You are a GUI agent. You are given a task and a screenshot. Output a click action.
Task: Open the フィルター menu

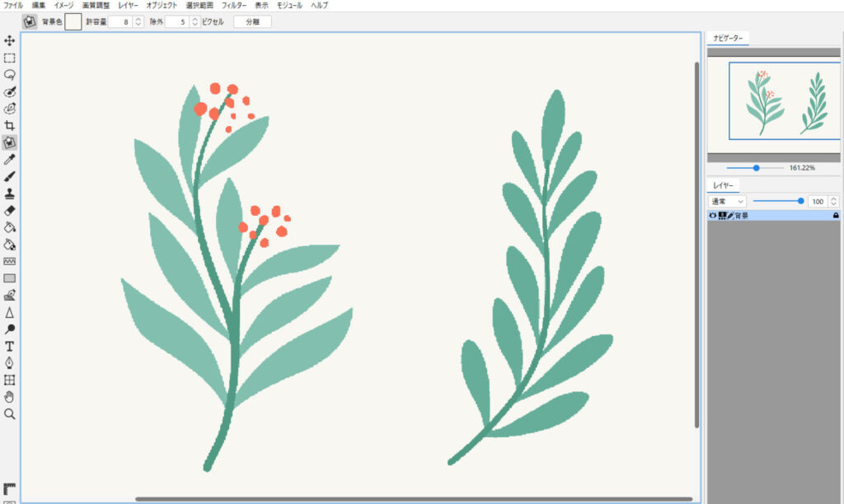pyautogui.click(x=234, y=5)
